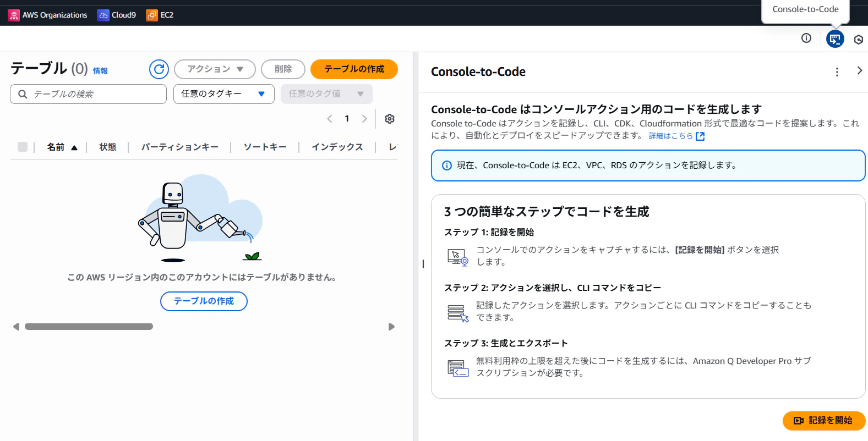Go to next page of tables
The image size is (868, 441).
[364, 119]
